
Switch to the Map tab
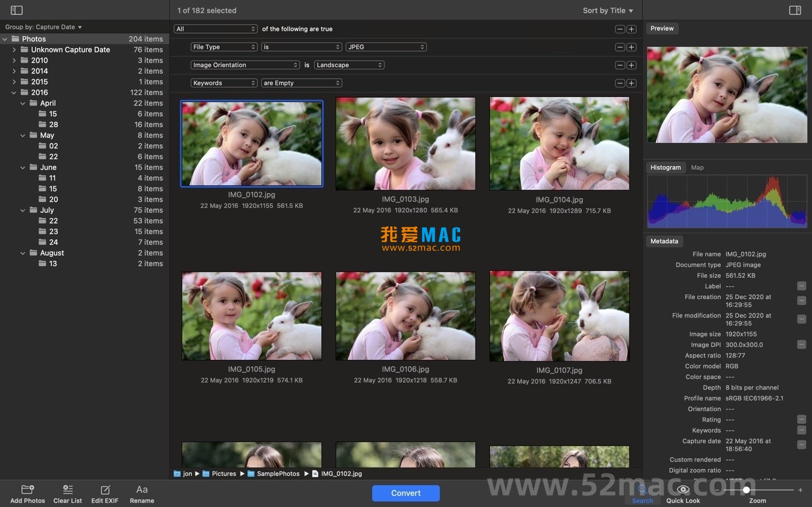(x=697, y=167)
